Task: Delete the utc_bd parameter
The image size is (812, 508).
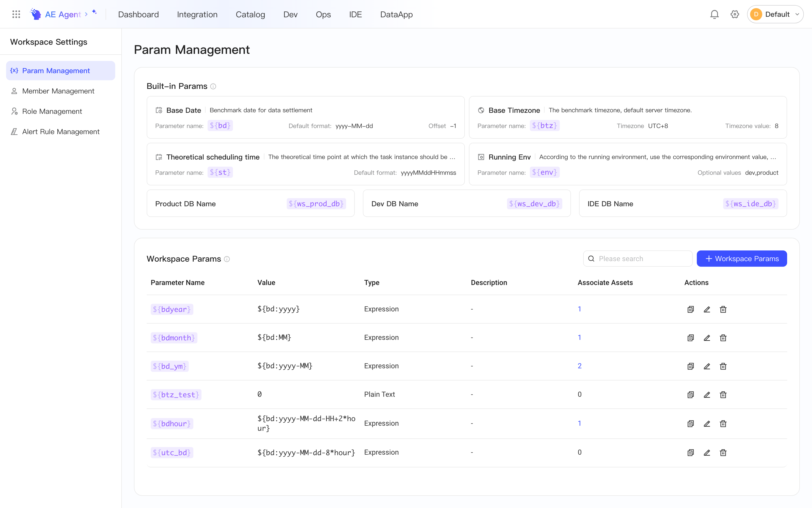Action: click(723, 453)
